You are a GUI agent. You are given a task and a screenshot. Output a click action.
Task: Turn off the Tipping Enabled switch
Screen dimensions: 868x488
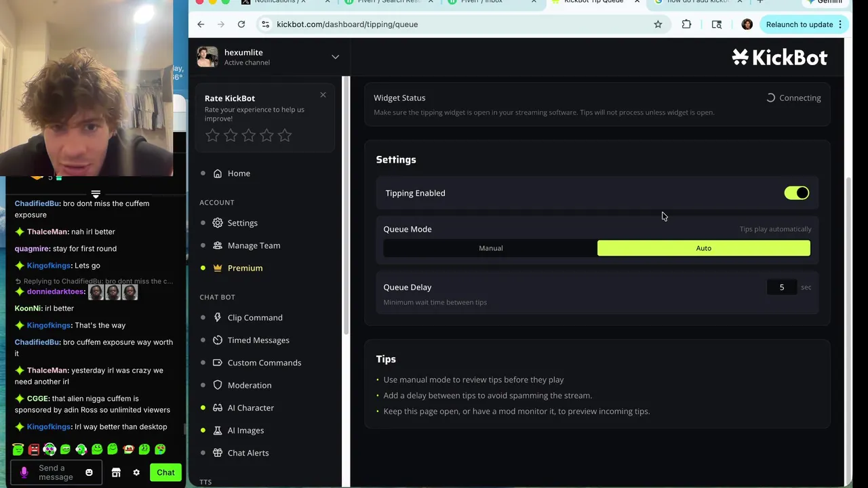click(797, 193)
